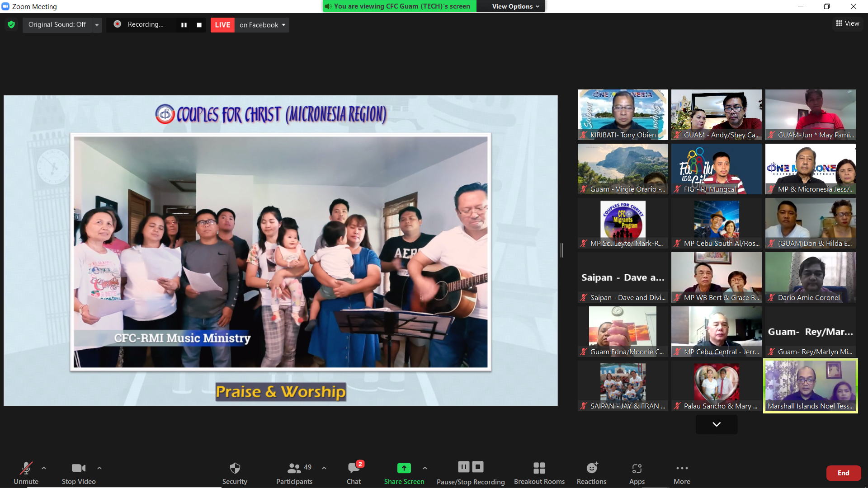Click the Zoom Meeting title bar icon
Image resolution: width=868 pixels, height=488 pixels.
[5, 6]
